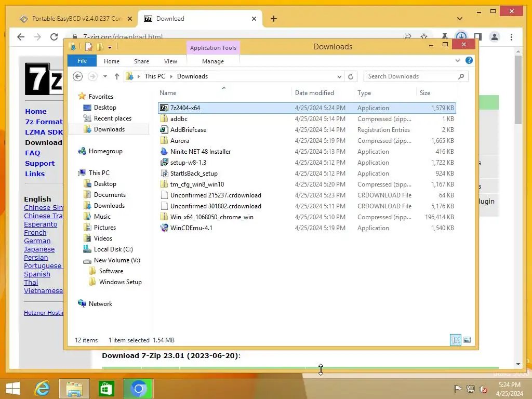Open the Chrome profile avatar
Viewport: 532px width, 399px height.
click(495, 37)
